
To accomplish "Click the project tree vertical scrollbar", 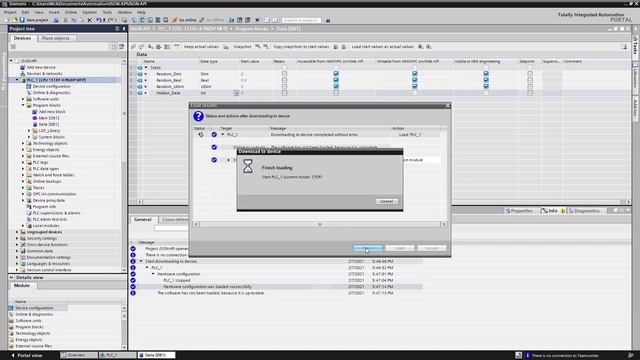I will 124,165.
